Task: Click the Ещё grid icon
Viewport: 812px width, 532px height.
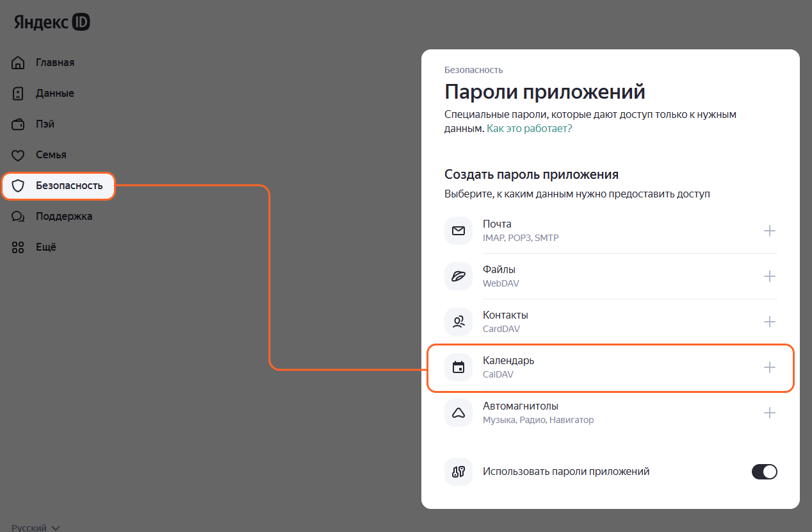Action: [x=18, y=247]
